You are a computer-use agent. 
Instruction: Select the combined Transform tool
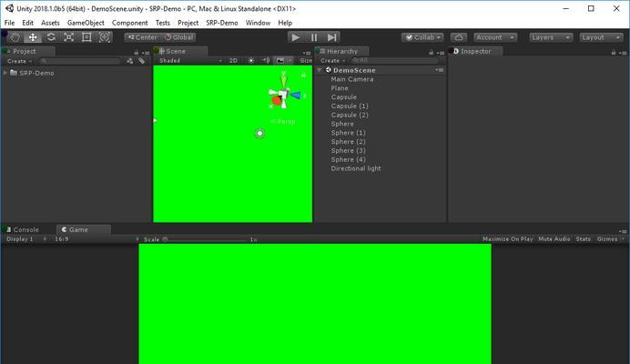[105, 37]
